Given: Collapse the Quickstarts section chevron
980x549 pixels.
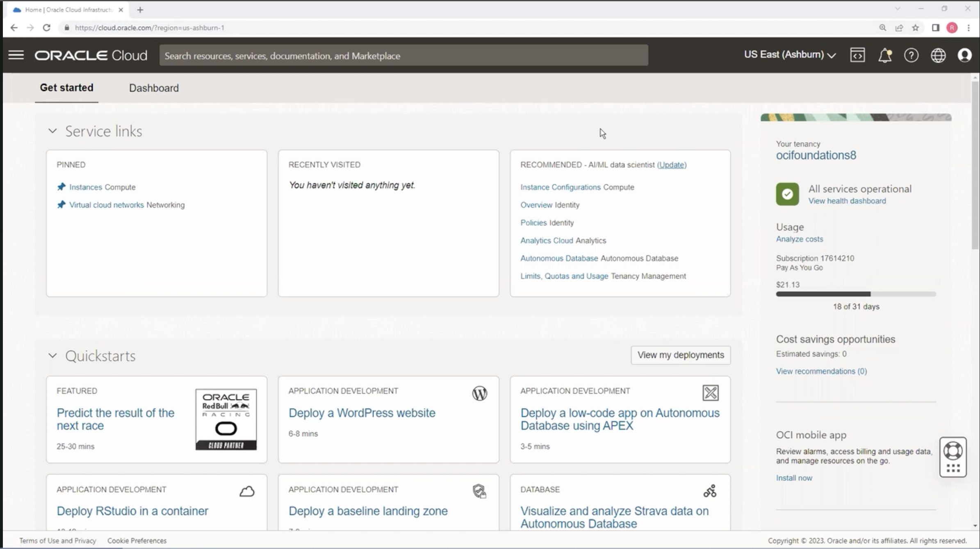Looking at the screenshot, I should pyautogui.click(x=52, y=356).
